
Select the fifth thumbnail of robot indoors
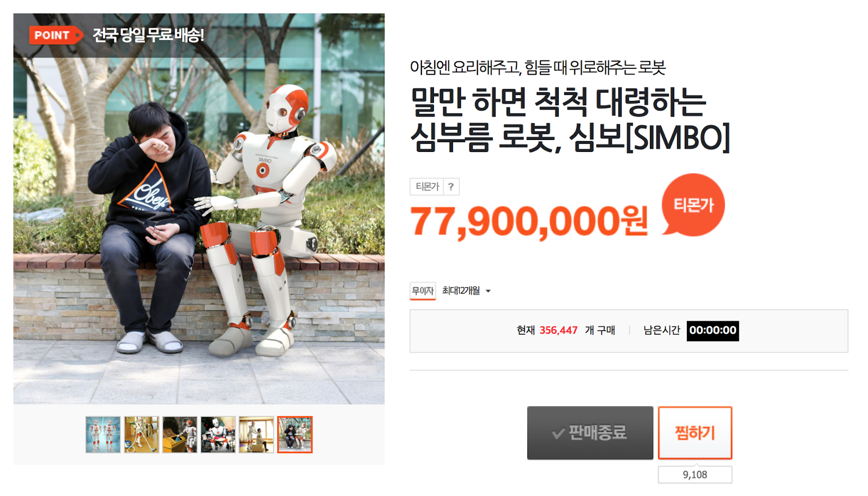257,435
